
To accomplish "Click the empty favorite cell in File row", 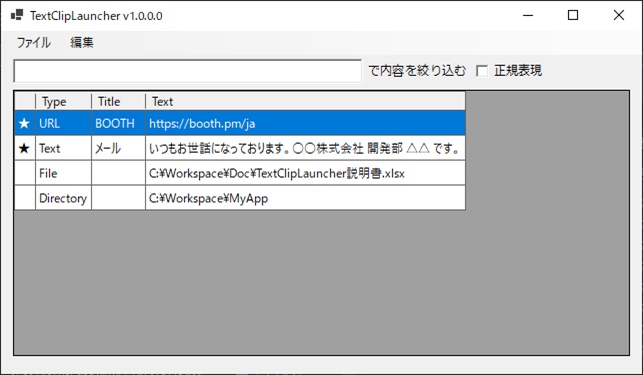I will (x=25, y=173).
